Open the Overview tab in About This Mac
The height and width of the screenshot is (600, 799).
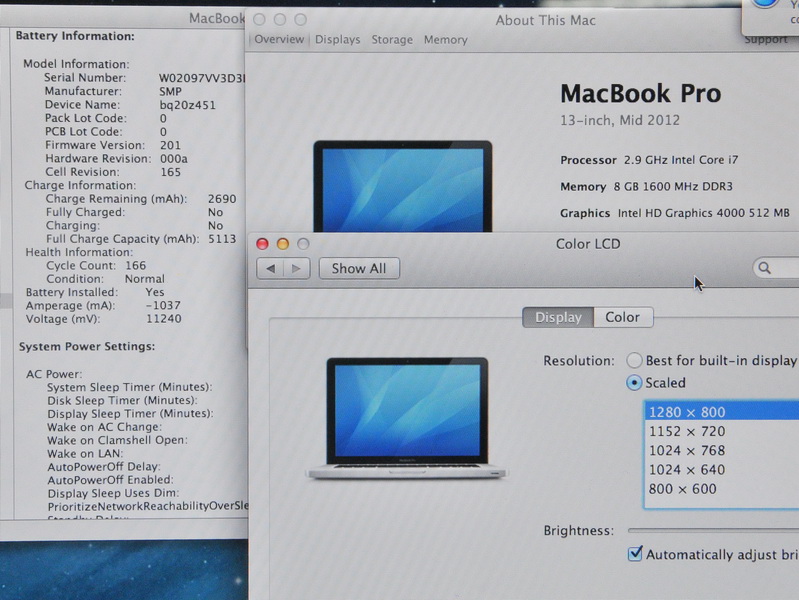click(x=279, y=39)
